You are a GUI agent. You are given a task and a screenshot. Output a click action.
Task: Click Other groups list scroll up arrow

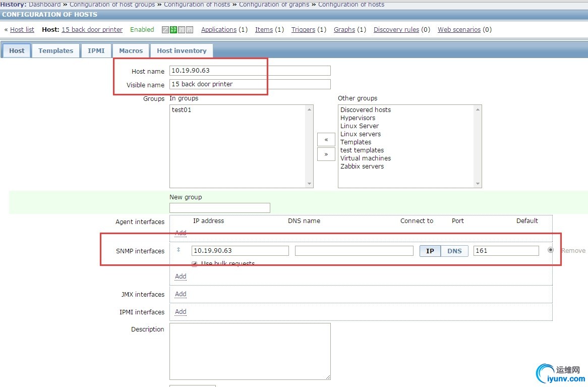pos(478,109)
